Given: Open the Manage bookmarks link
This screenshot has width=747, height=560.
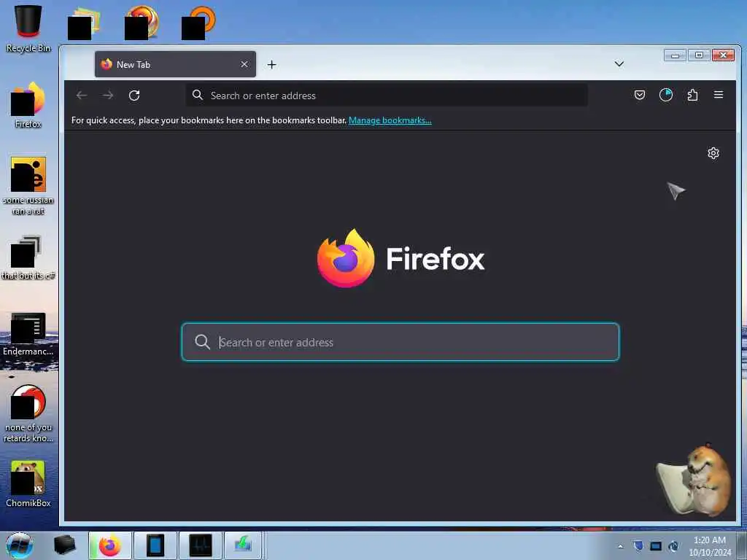Looking at the screenshot, I should pos(390,120).
